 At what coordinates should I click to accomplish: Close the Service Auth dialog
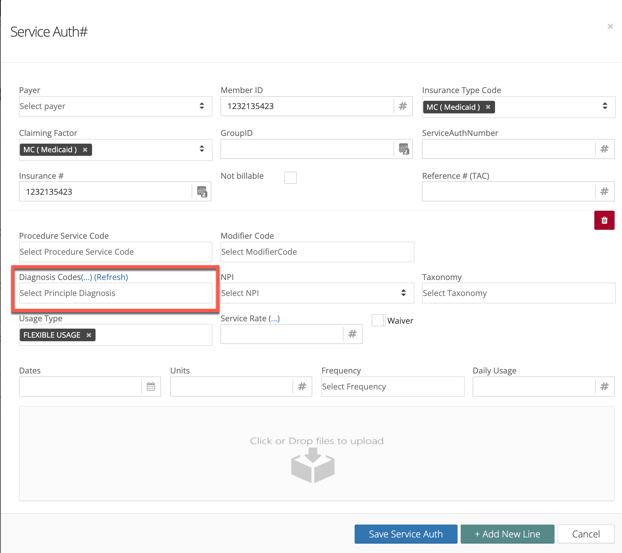pos(610,27)
